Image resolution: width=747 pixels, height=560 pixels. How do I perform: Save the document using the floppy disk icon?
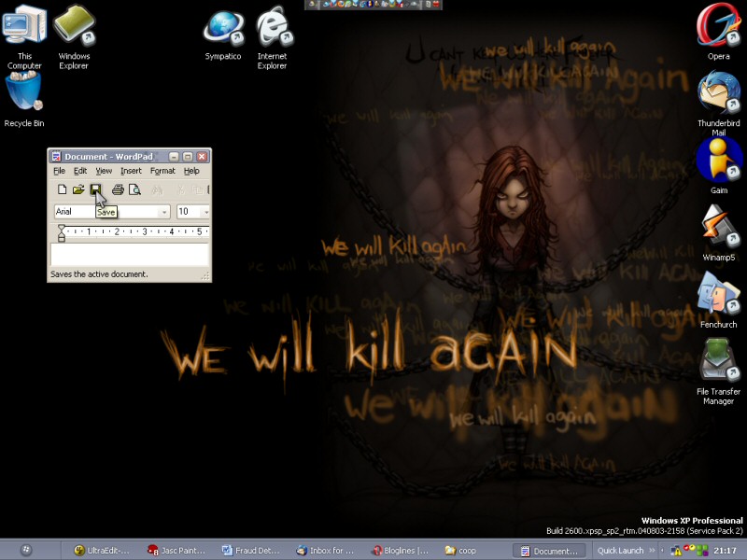(95, 189)
